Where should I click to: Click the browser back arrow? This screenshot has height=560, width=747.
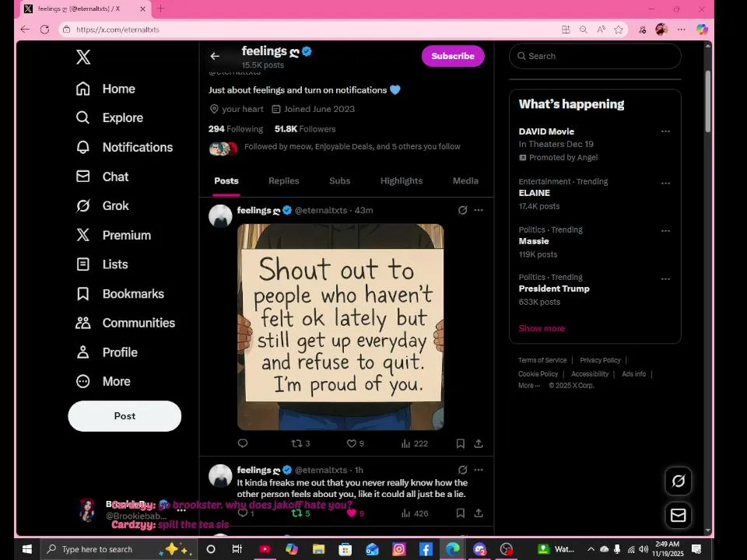tap(25, 30)
